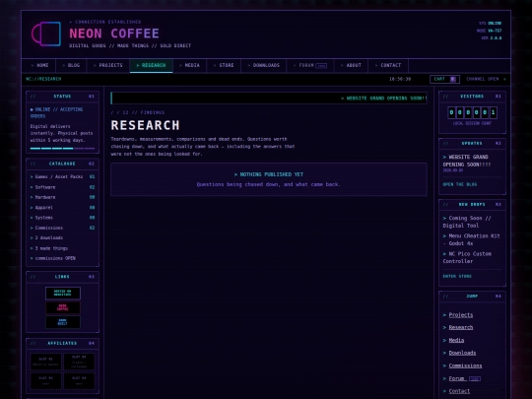This screenshot has height=399, width=532.
Task: Click the top teal Links badge
Action: point(63,294)
